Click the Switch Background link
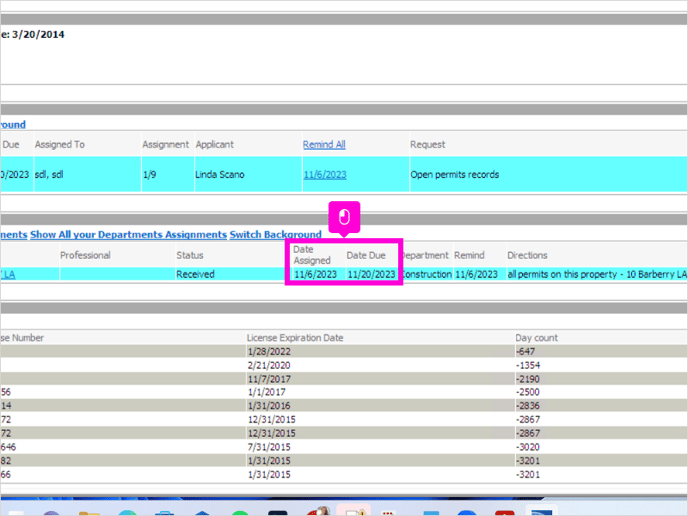The height and width of the screenshot is (516, 688). 276,235
